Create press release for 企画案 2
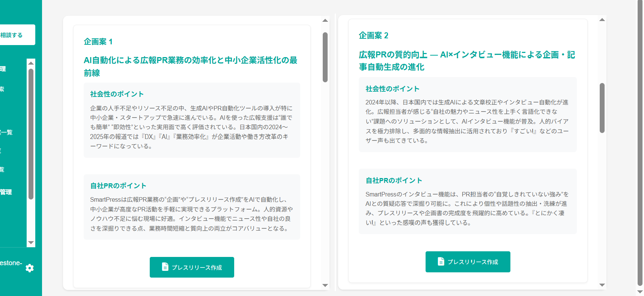The width and height of the screenshot is (644, 296). pyautogui.click(x=468, y=262)
